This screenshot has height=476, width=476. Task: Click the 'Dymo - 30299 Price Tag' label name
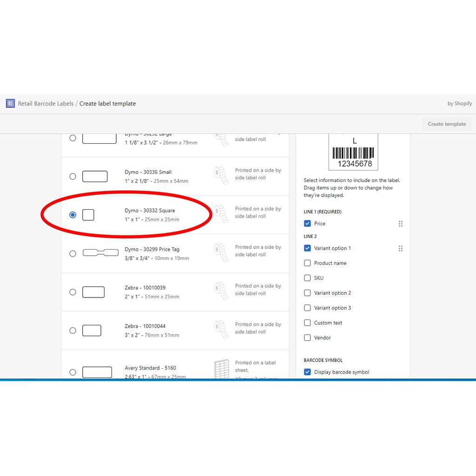(152, 249)
